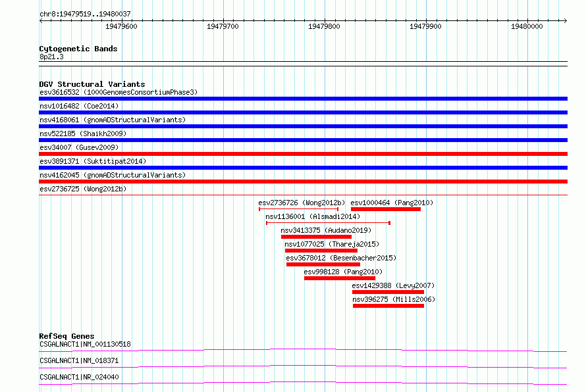
Task: Click the 19480000 ruler position label
Action: [527, 26]
